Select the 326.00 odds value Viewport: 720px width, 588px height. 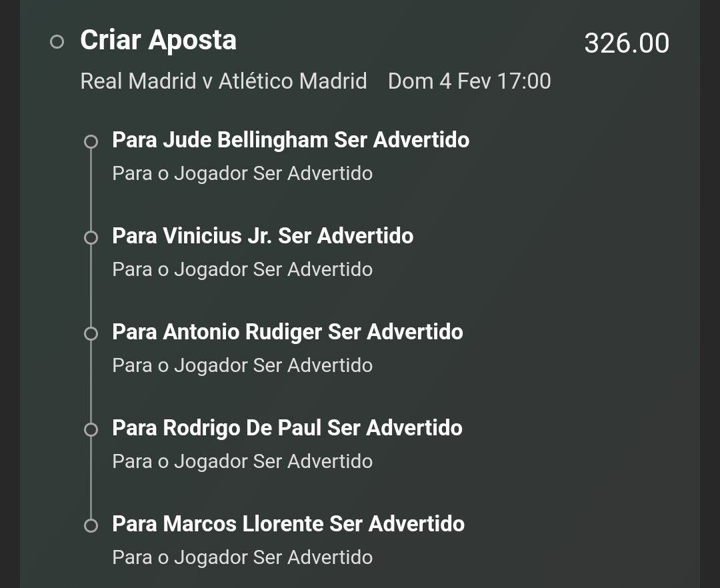coord(627,43)
